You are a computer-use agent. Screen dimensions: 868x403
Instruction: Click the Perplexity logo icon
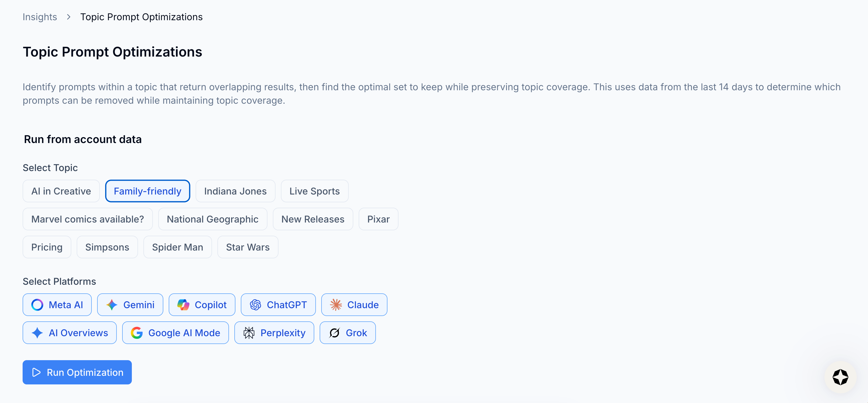pyautogui.click(x=249, y=333)
